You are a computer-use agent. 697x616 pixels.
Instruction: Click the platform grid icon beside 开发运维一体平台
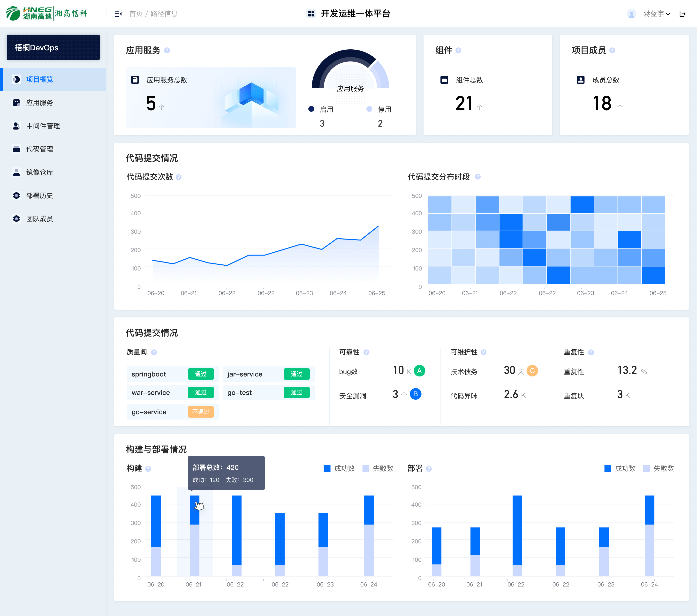tap(311, 14)
